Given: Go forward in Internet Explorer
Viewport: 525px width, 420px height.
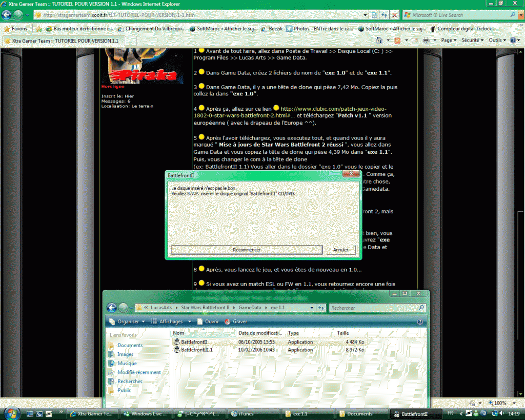Looking at the screenshot, I should pyautogui.click(x=18, y=15).
